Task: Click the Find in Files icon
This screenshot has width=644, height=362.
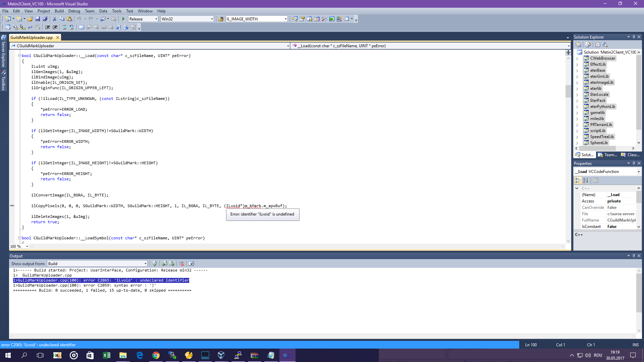Action: (221, 19)
